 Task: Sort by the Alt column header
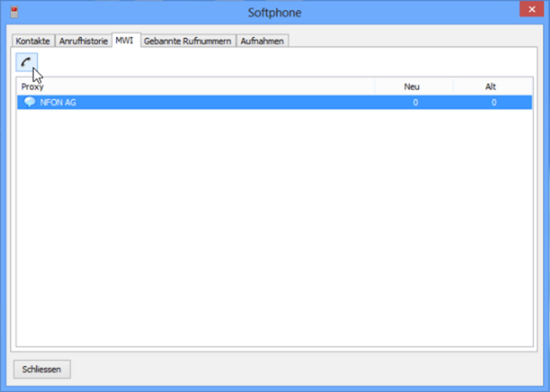[490, 87]
